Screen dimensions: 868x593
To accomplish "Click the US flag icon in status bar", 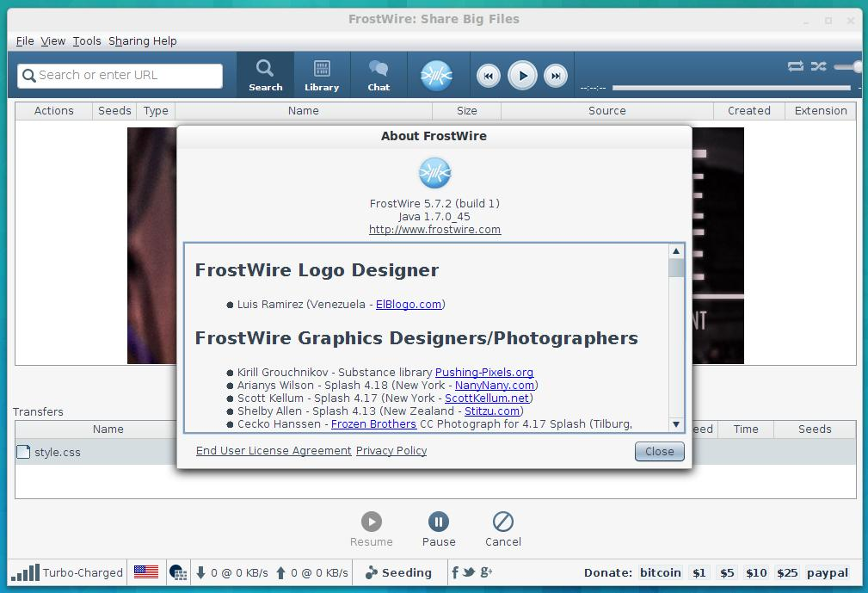I will [x=146, y=572].
